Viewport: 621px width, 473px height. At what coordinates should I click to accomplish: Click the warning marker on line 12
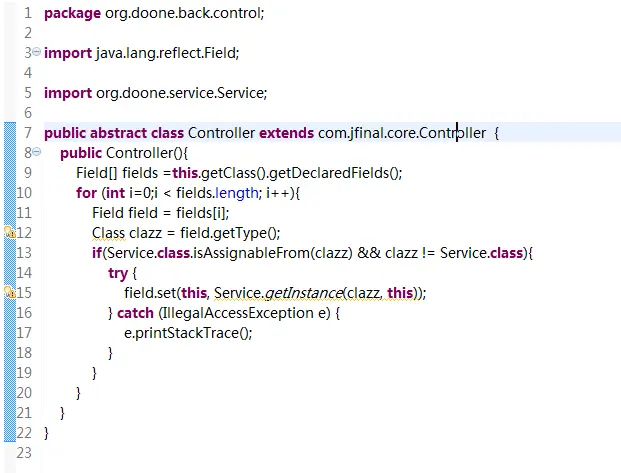pos(10,232)
